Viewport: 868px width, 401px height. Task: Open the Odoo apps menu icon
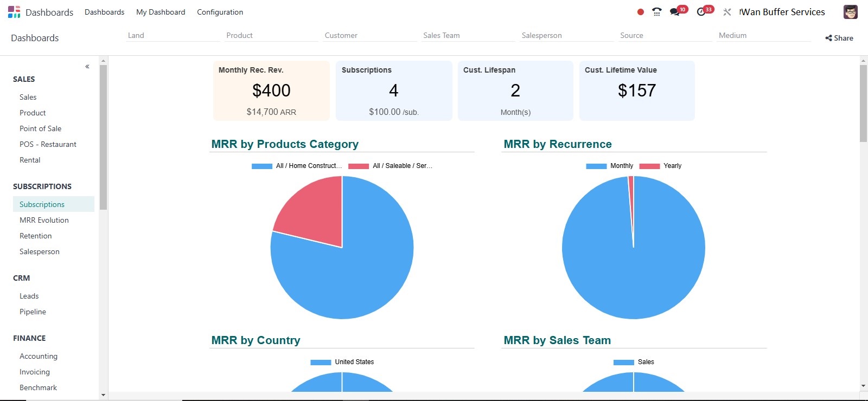(x=14, y=12)
